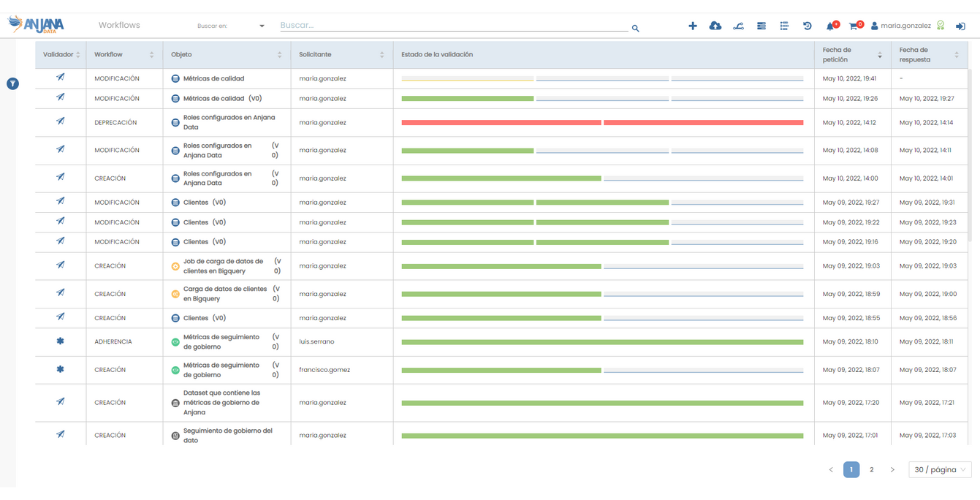Open the '30 / página' page size dropdown

(939, 469)
